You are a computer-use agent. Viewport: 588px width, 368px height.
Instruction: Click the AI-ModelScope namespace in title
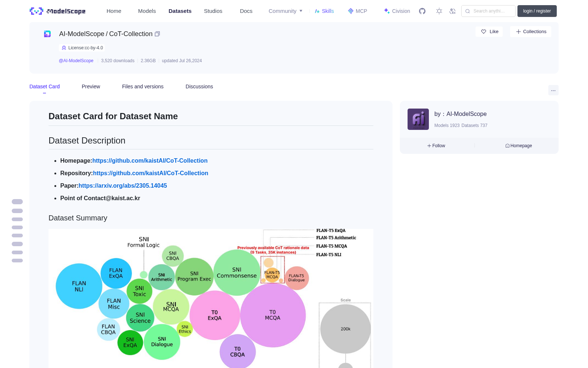pyautogui.click(x=82, y=34)
